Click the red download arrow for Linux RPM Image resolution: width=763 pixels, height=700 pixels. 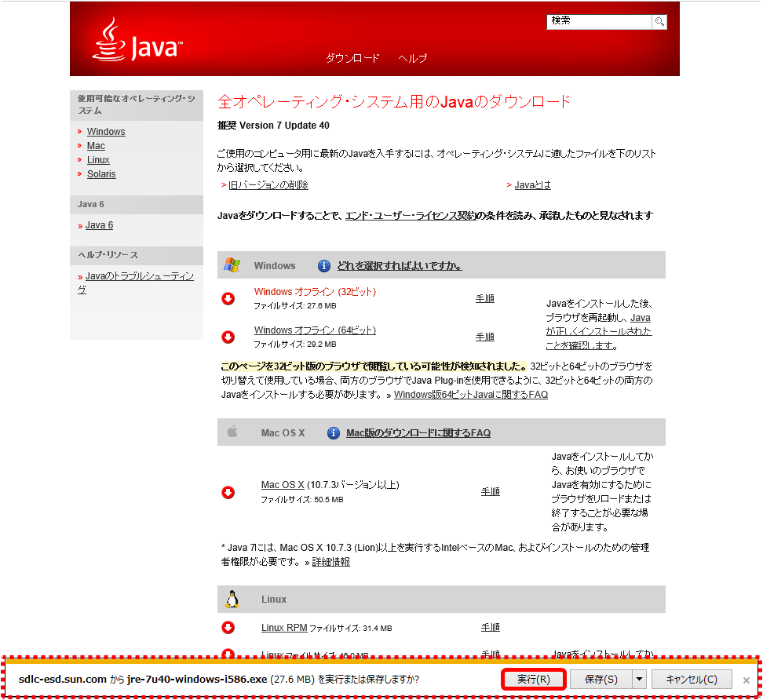click(228, 628)
